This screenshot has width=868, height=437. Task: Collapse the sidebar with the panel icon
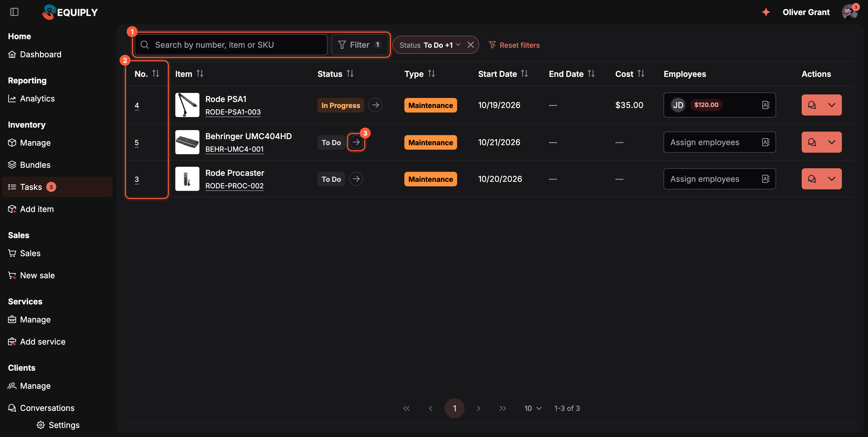pos(14,12)
